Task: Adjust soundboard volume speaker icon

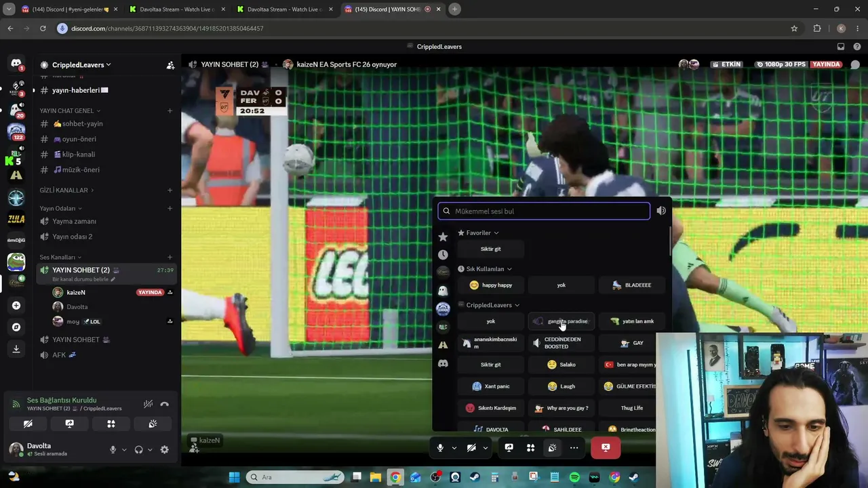Action: coord(661,211)
